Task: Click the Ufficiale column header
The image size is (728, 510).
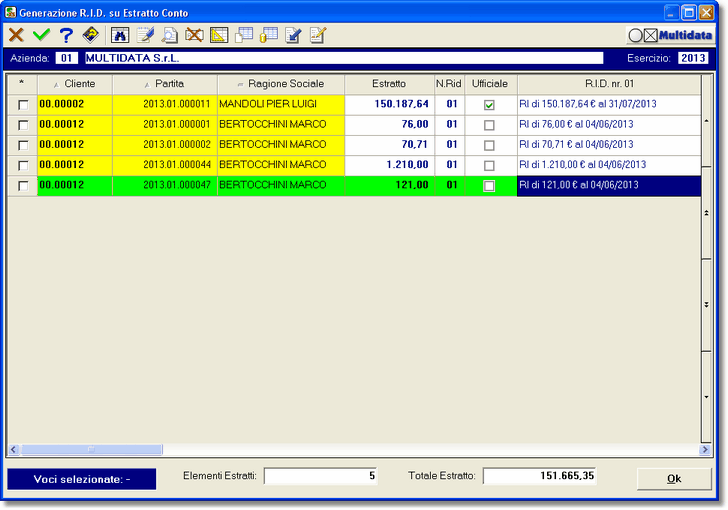Action: [490, 84]
